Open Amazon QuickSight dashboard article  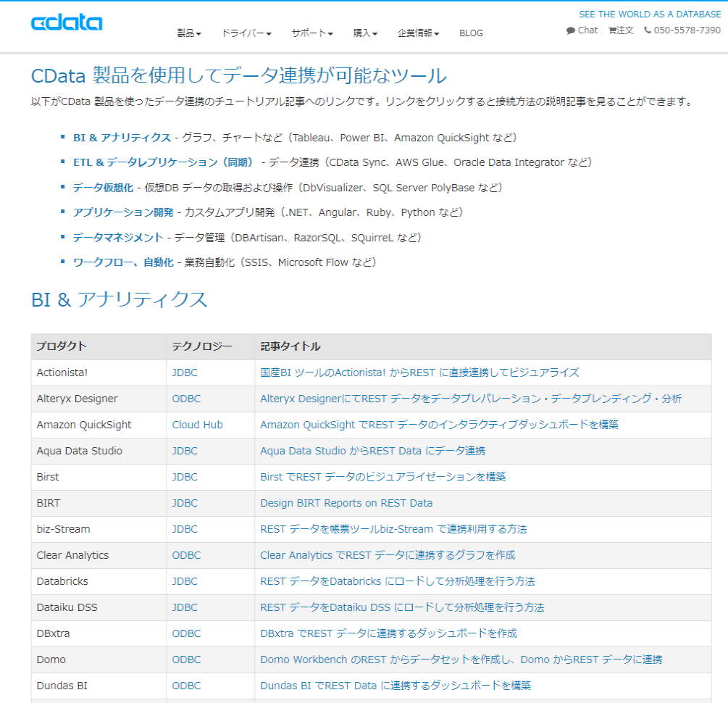(x=439, y=425)
